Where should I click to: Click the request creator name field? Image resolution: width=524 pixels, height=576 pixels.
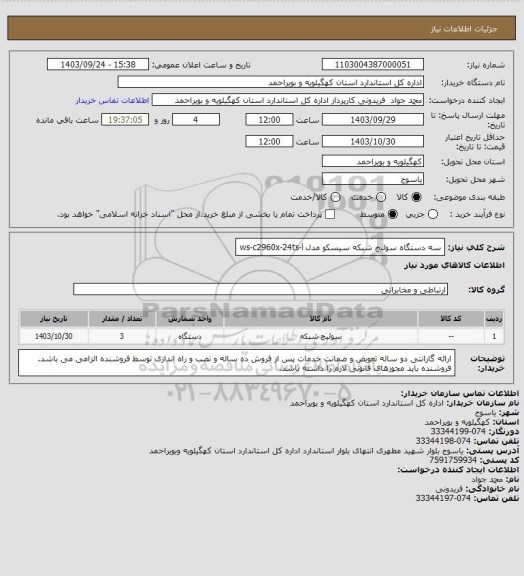click(x=288, y=100)
